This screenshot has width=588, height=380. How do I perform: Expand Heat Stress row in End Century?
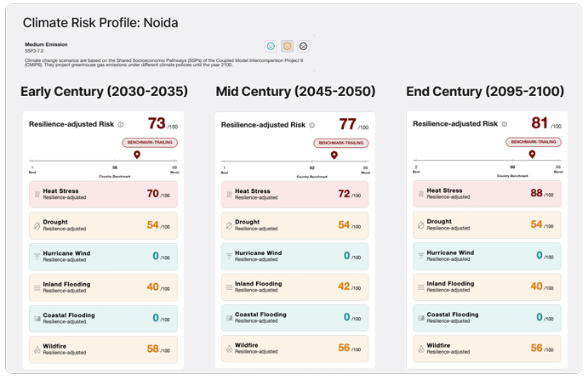tap(487, 195)
